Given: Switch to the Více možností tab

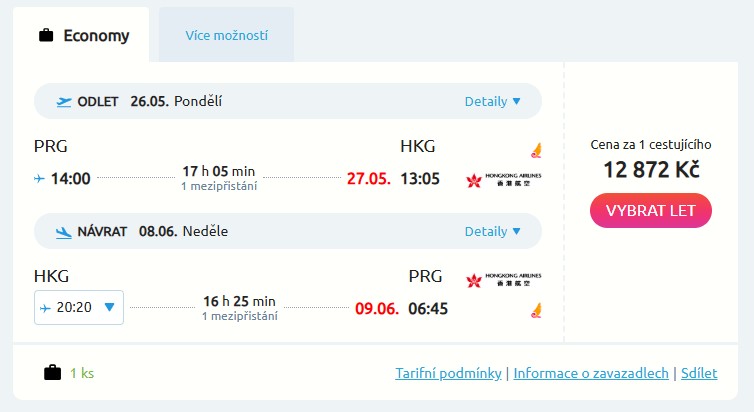Looking at the screenshot, I should pos(226,36).
